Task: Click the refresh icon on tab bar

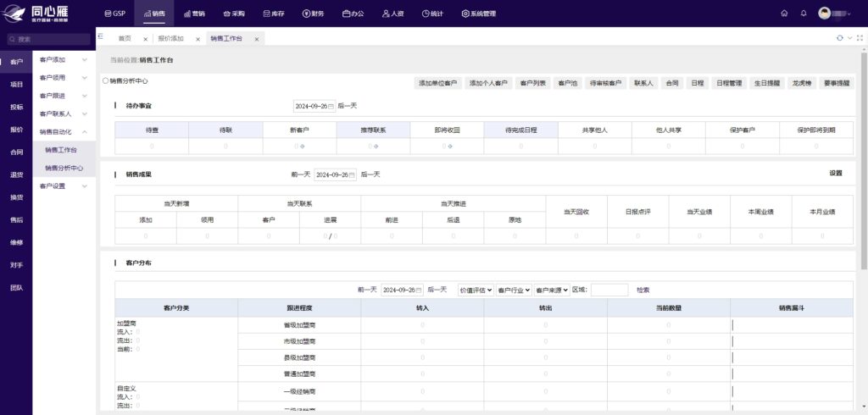Action: (x=840, y=38)
